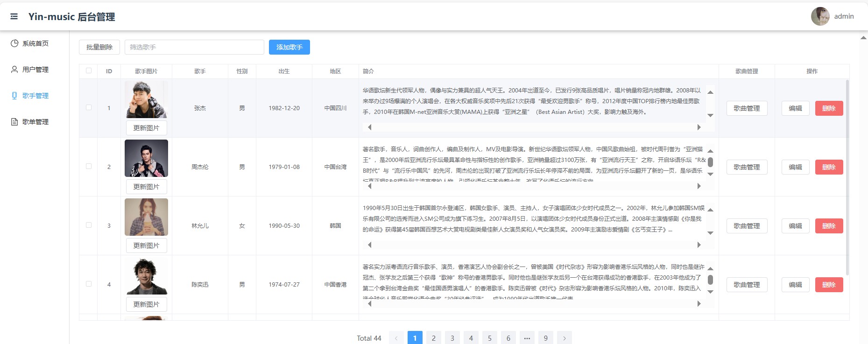Image resolution: width=868 pixels, height=344 pixels.
Task: Open 歌曲管理 for 林允儿
Action: tap(747, 226)
